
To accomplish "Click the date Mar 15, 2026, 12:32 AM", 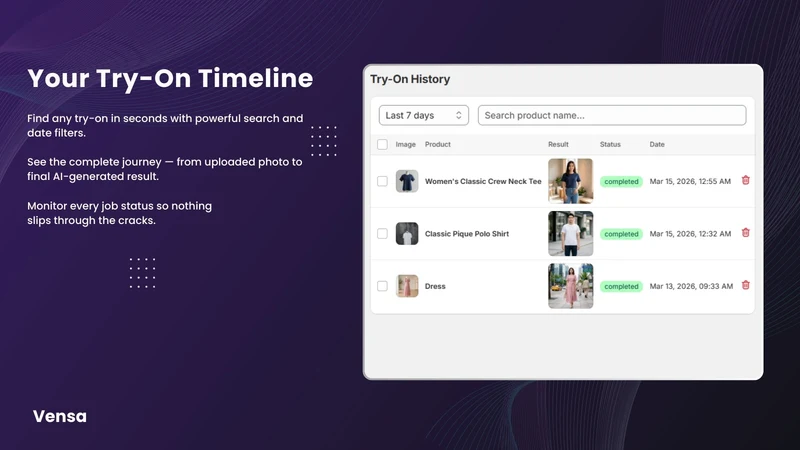I will [x=690, y=234].
